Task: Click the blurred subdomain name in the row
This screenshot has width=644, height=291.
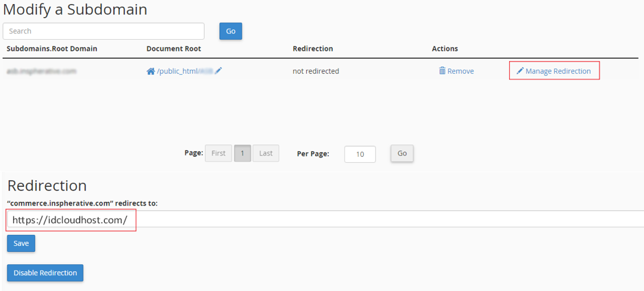Action: tap(42, 71)
